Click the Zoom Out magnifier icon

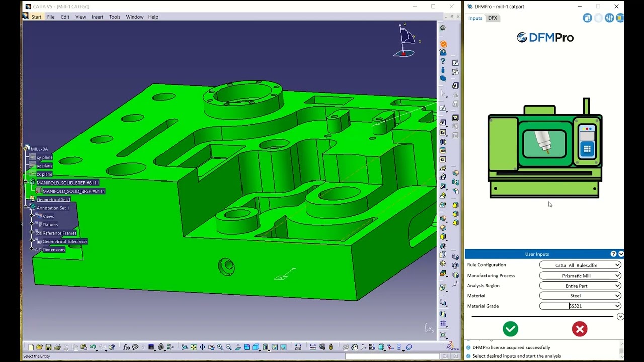[x=229, y=347]
